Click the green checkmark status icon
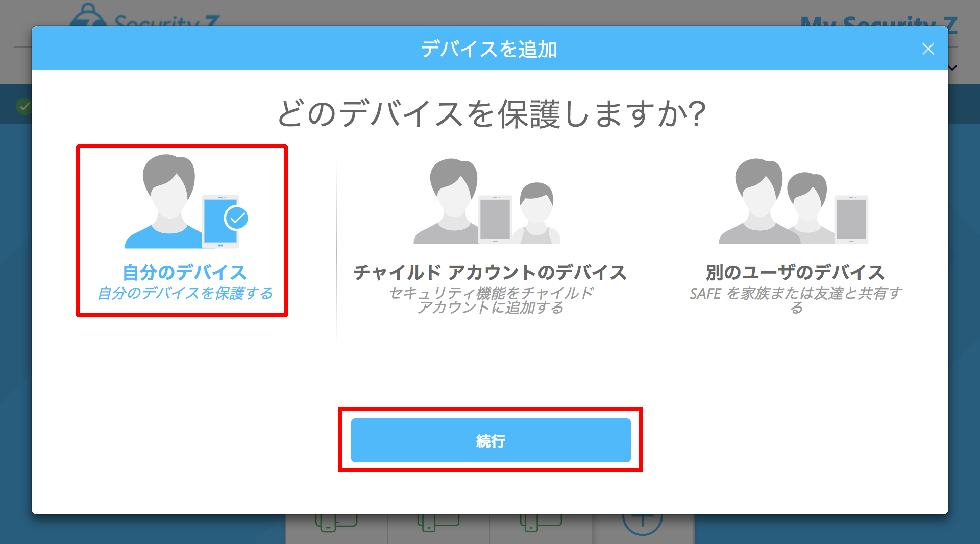The width and height of the screenshot is (980, 544). click(x=23, y=107)
